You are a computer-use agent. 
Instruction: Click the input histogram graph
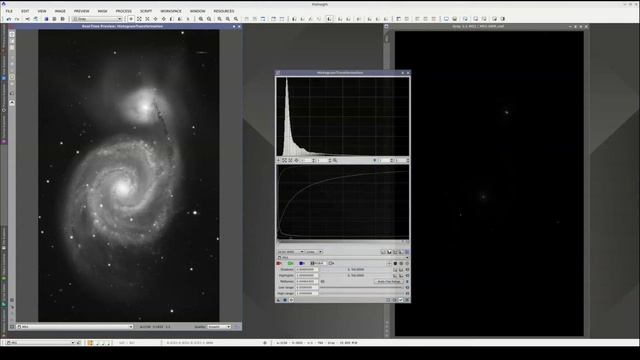[x=343, y=116]
